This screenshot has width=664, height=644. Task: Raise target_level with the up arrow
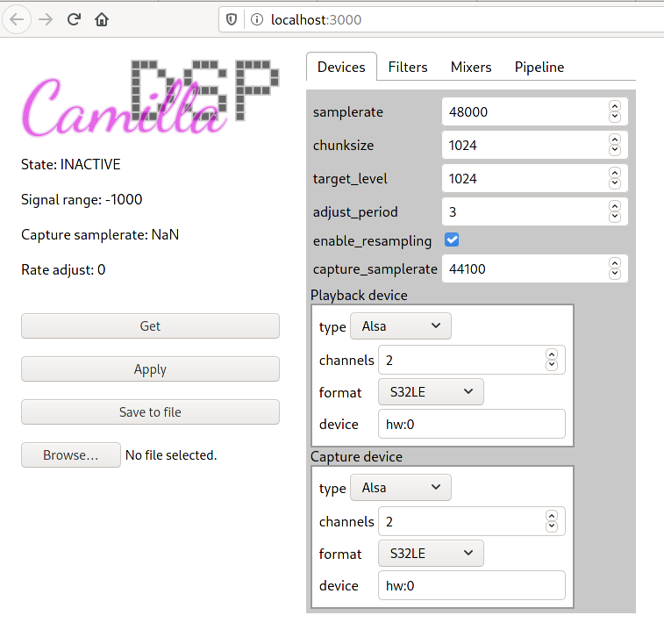(x=615, y=173)
